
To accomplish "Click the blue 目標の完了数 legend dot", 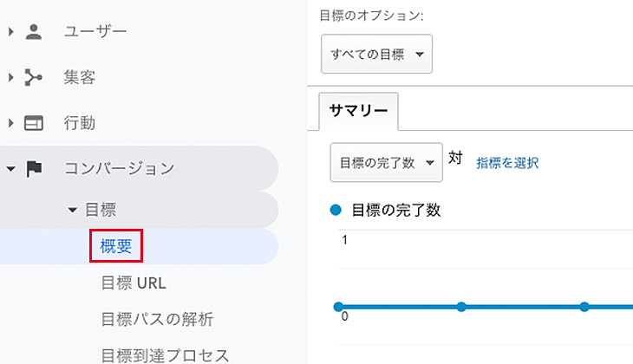I will click(336, 210).
